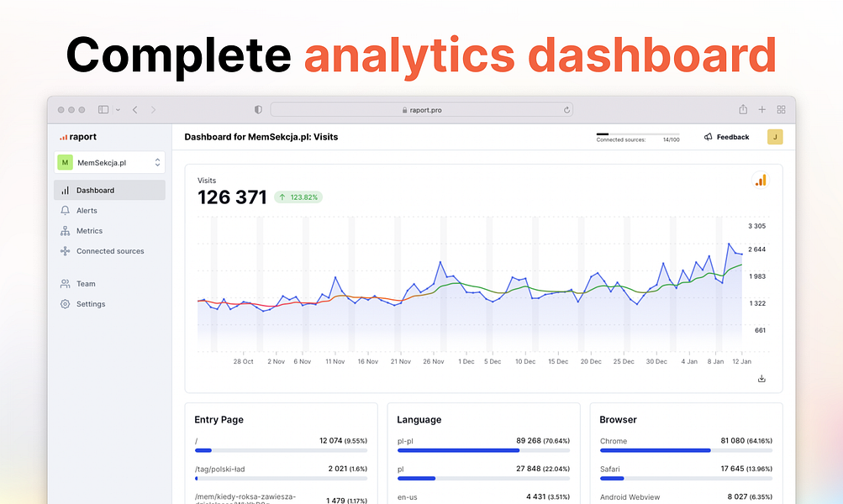Click the Google Analytics source icon
843x504 pixels.
coord(760,181)
